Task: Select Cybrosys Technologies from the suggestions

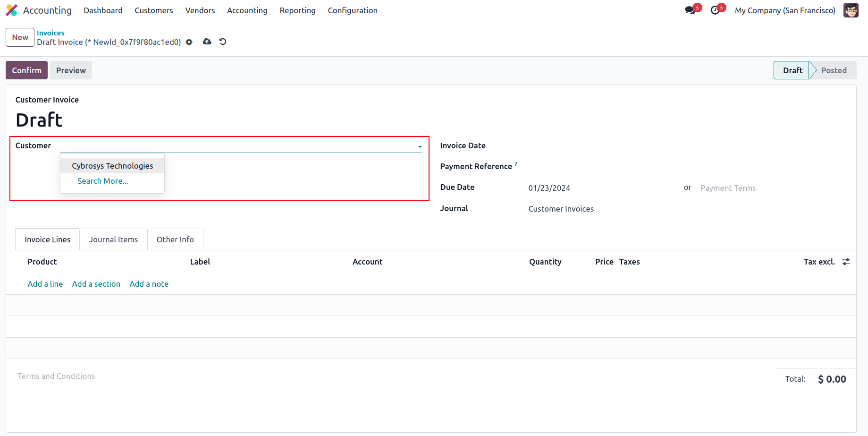Action: click(112, 166)
